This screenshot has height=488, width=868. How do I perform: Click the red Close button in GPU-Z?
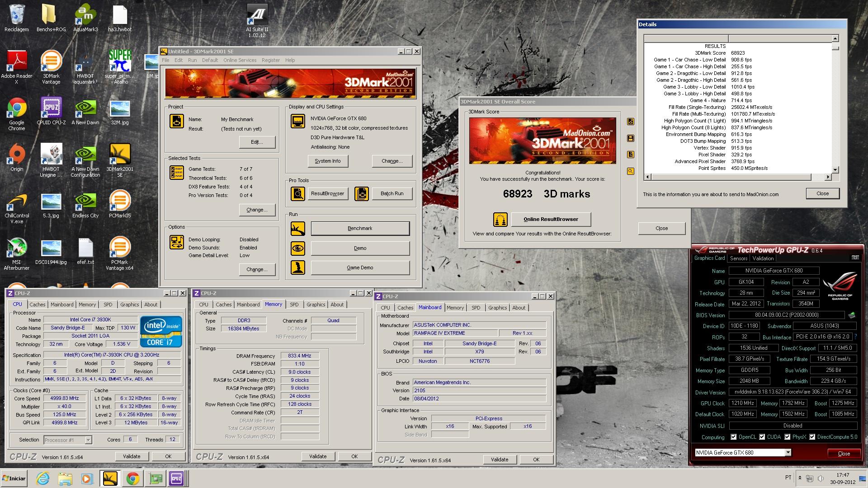click(x=844, y=453)
